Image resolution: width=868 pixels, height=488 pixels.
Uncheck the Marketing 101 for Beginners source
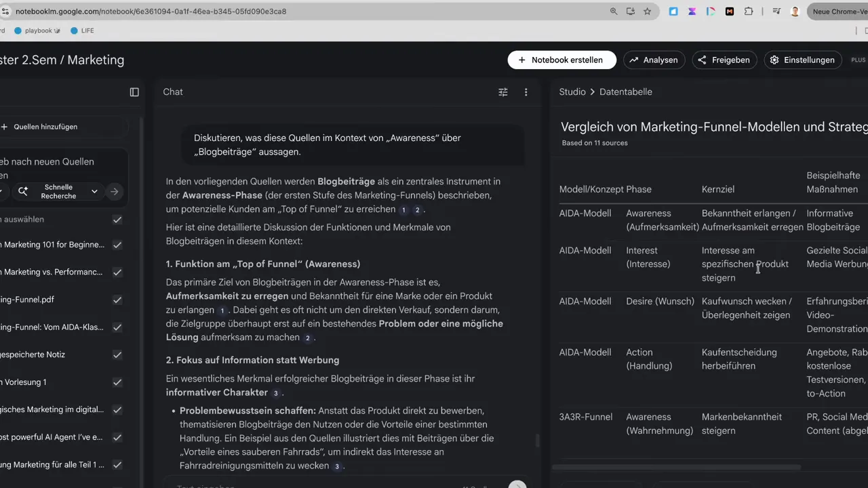[117, 245]
